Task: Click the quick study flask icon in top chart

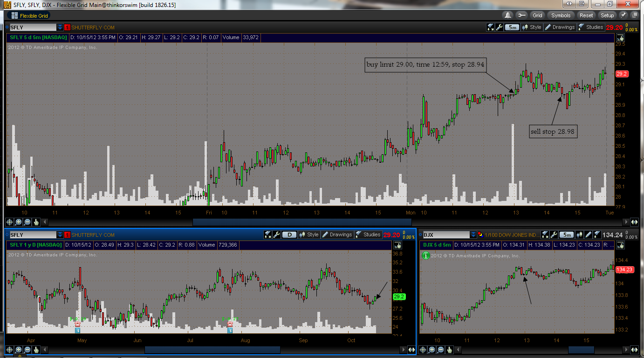Action: pos(491,27)
